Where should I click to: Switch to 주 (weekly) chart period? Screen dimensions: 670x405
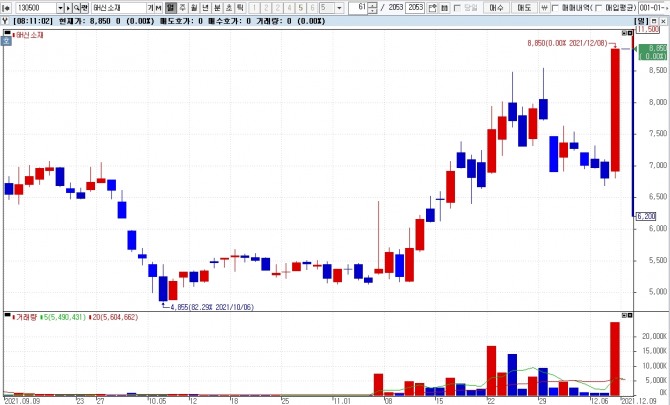click(x=183, y=7)
